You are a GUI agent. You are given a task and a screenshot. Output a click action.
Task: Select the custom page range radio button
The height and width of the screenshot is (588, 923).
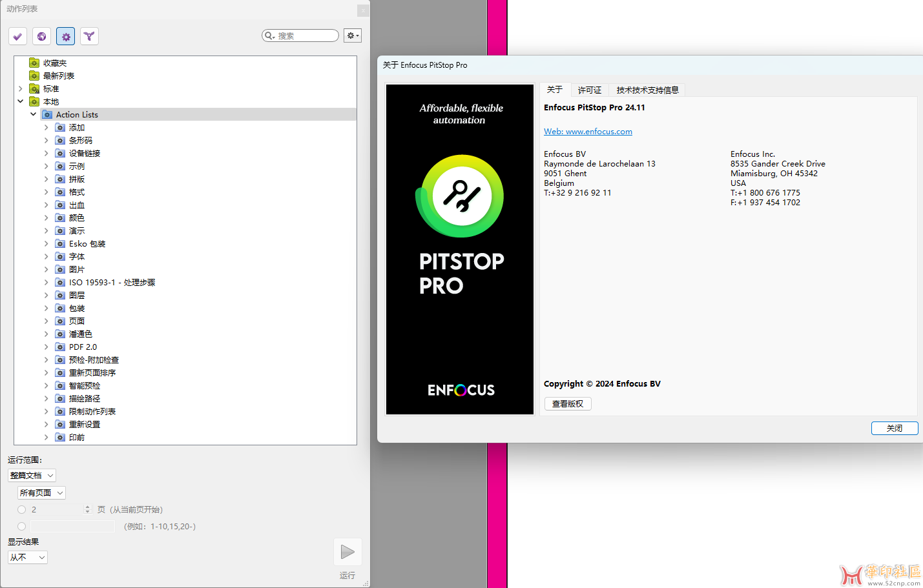pos(22,526)
